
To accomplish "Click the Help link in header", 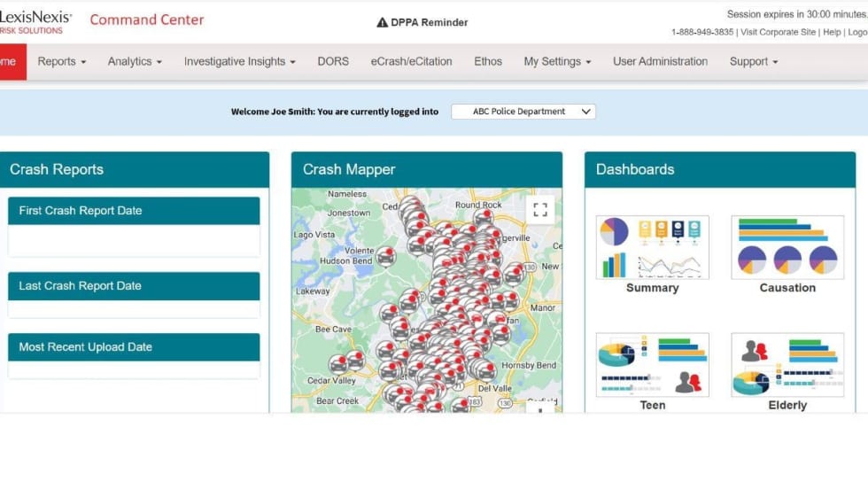I will pos(831,32).
